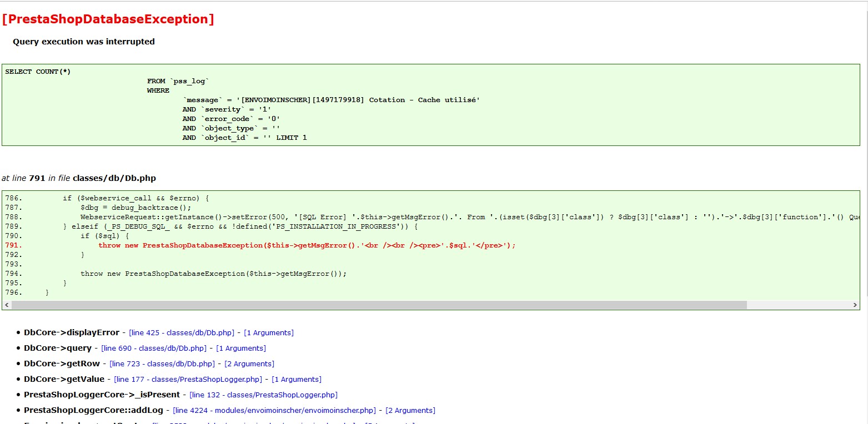Click the "PrestaShopLoggerCore->_isPresent" stack trace entry

coord(102,395)
